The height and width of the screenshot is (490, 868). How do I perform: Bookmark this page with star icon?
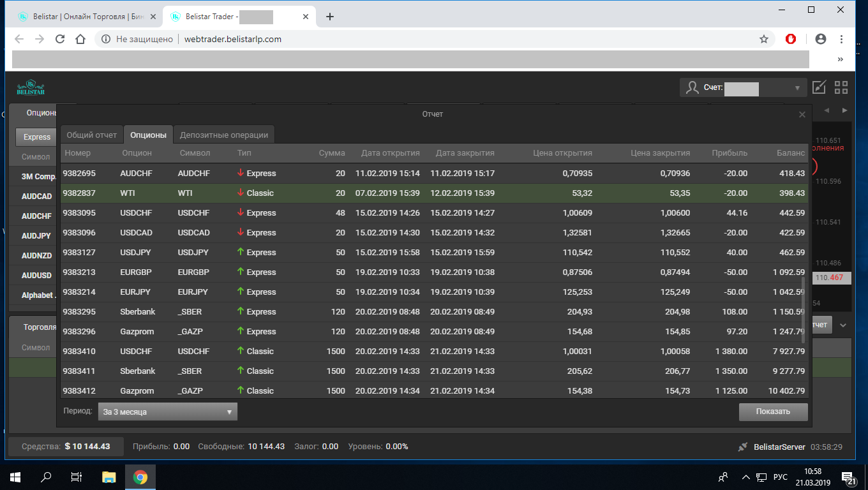point(764,39)
